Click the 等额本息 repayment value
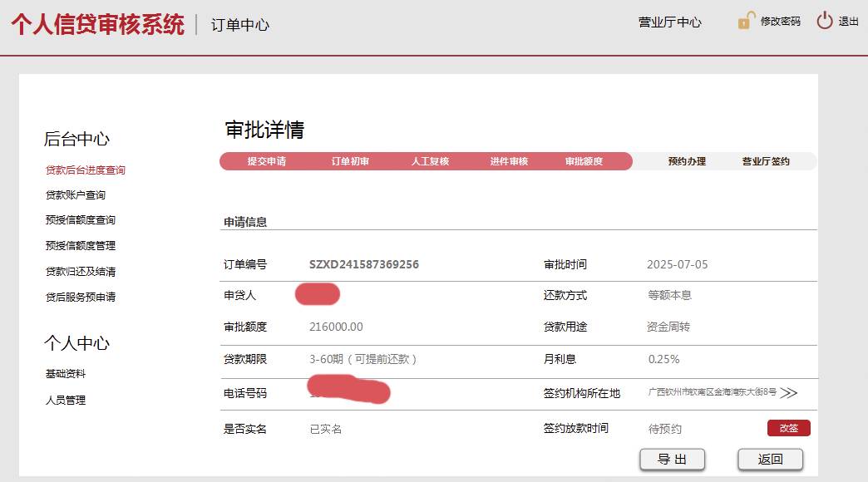 click(670, 295)
